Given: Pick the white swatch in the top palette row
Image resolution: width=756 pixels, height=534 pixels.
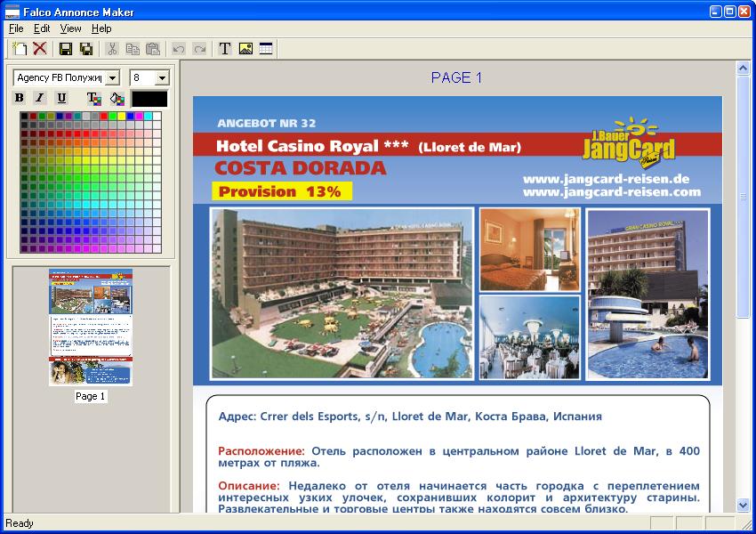Looking at the screenshot, I should [x=157, y=117].
